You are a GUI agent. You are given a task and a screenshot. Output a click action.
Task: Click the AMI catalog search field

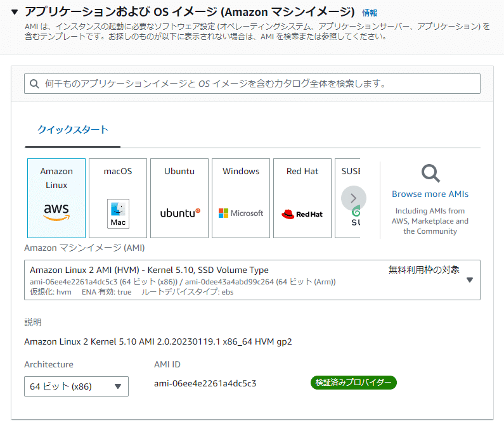tap(252, 84)
